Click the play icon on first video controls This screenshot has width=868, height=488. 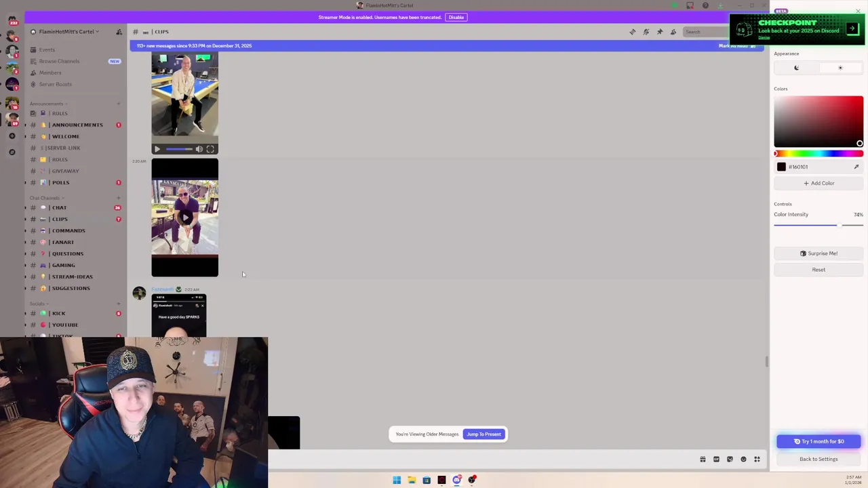(157, 149)
